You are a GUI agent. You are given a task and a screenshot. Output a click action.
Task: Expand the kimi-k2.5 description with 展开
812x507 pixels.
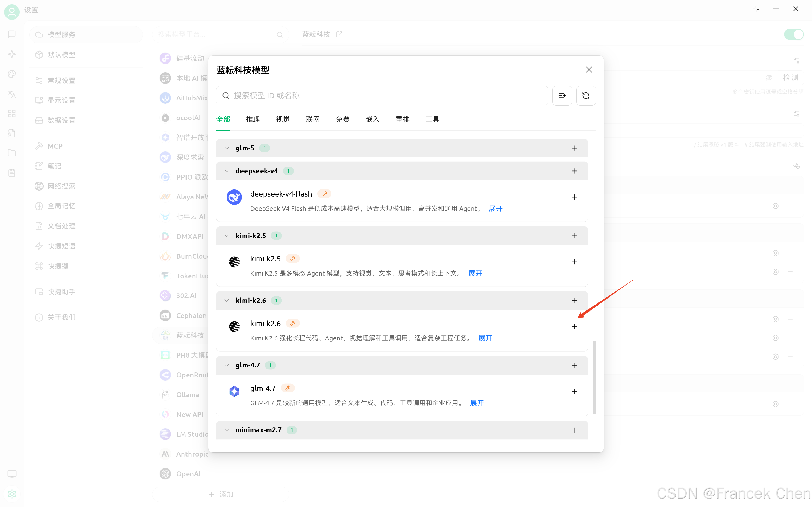(x=475, y=273)
